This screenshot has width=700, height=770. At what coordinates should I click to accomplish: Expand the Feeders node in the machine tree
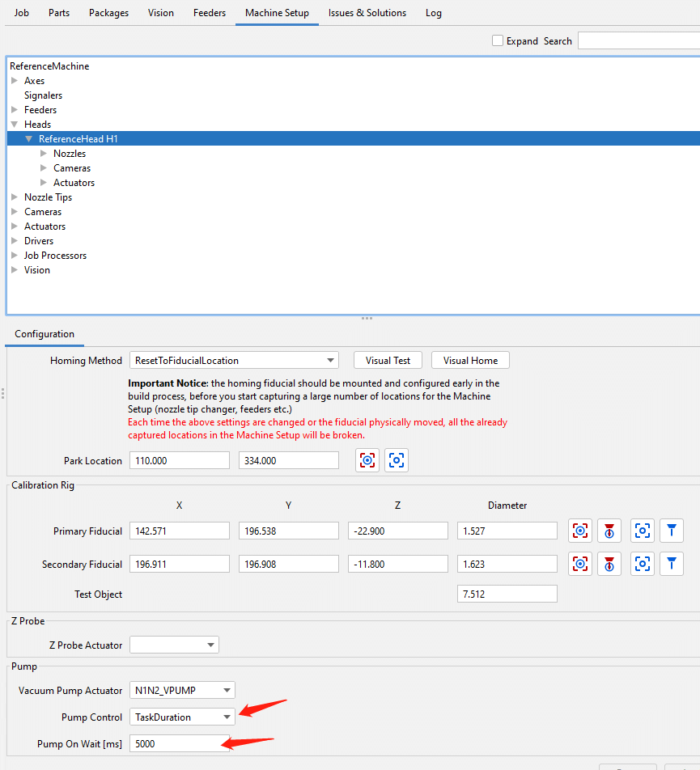point(15,109)
